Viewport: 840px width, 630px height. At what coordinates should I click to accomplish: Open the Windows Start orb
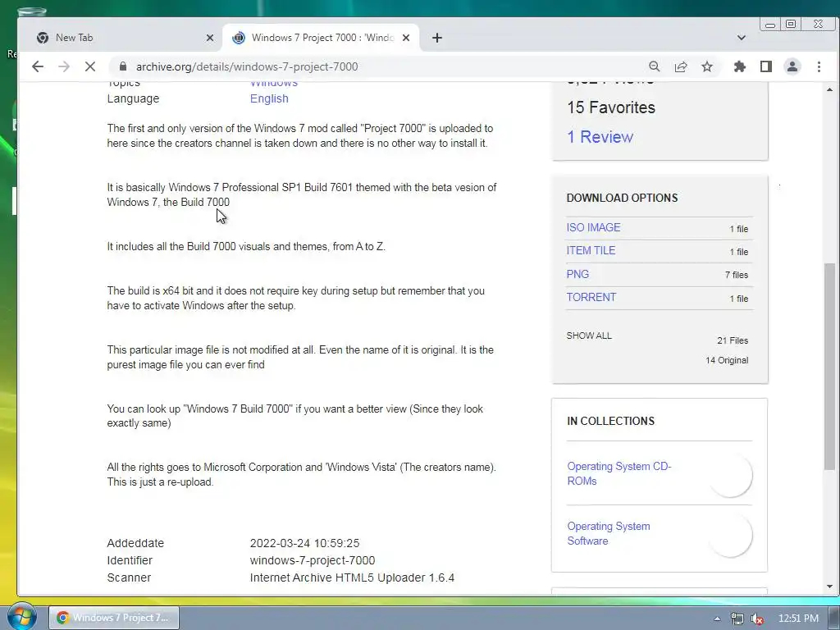pyautogui.click(x=21, y=617)
